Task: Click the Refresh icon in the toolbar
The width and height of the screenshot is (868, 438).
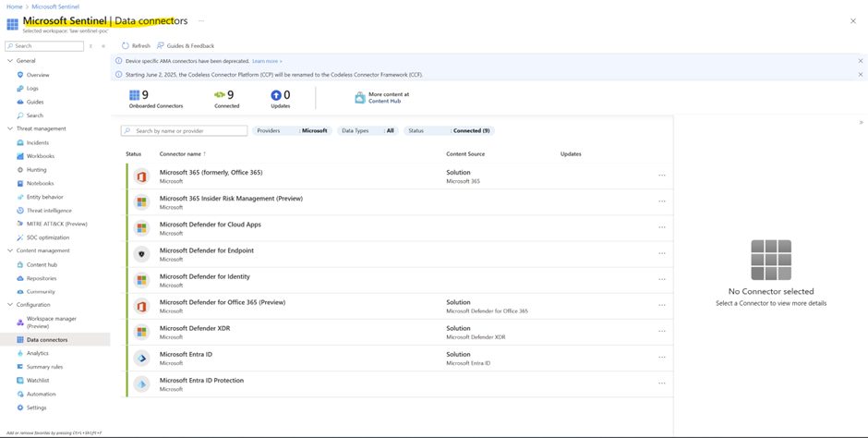Action: [x=126, y=45]
